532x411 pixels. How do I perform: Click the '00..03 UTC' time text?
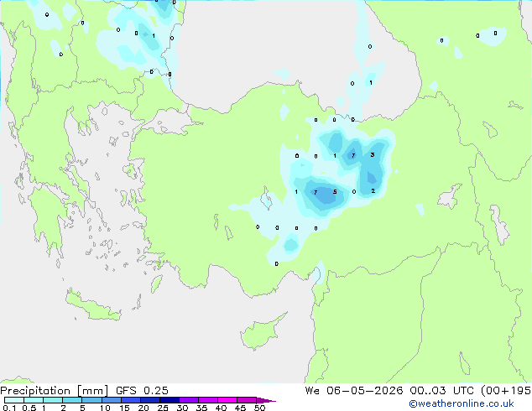coord(442,391)
